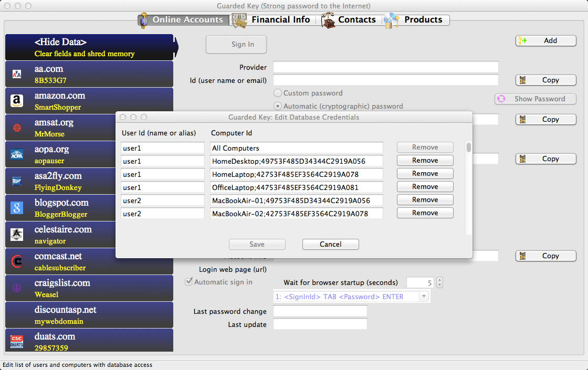
Task: Click the User Id field for HomeLaptop row
Action: coord(163,174)
